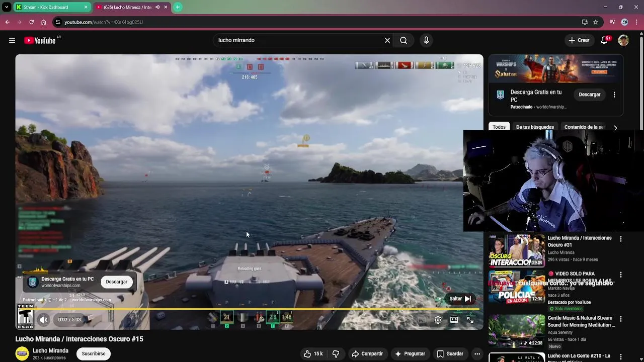Open the notifications bell
The width and height of the screenshot is (644, 362).
(604, 40)
